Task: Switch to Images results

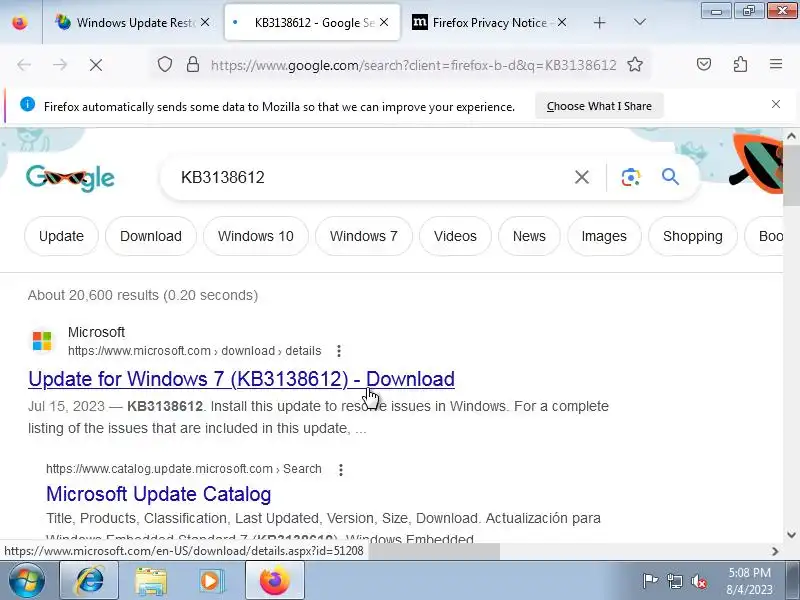Action: 604,236
